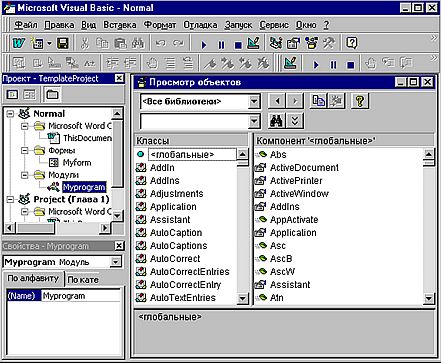This screenshot has width=441, height=364.
Task: Switch to the По кате properties tab
Action: coord(83,280)
